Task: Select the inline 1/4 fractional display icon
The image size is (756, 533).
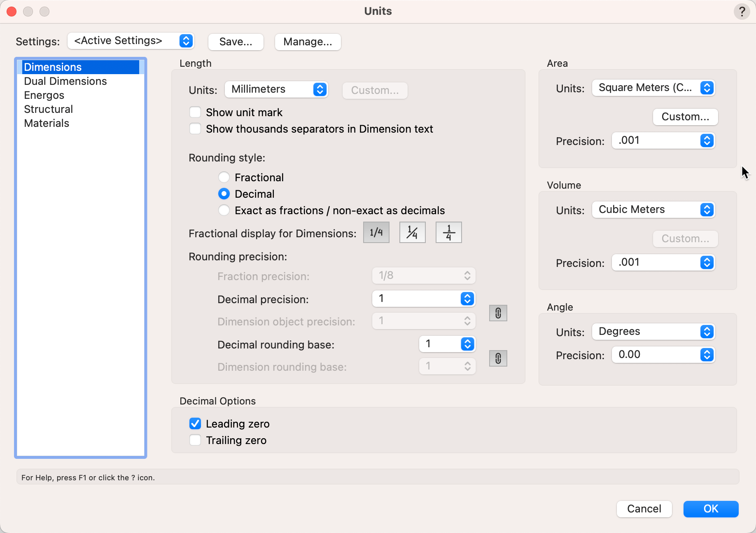Action: [376, 233]
